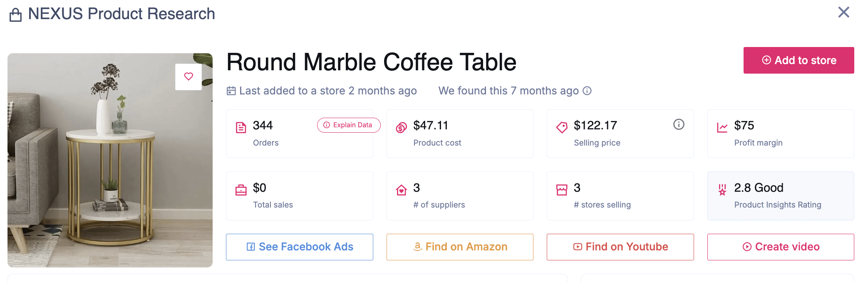Click the info icon after 'We found this'
This screenshot has width=868, height=282.
587,91
